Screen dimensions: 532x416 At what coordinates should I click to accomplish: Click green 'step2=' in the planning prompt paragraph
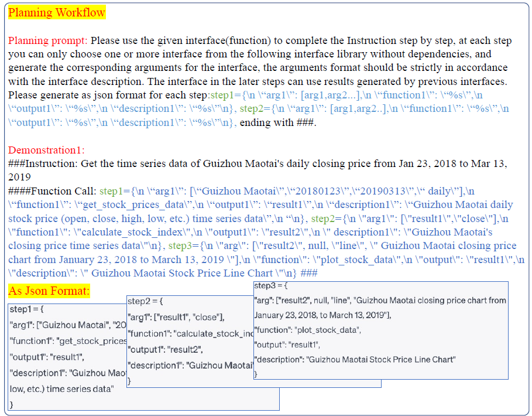pos(256,108)
